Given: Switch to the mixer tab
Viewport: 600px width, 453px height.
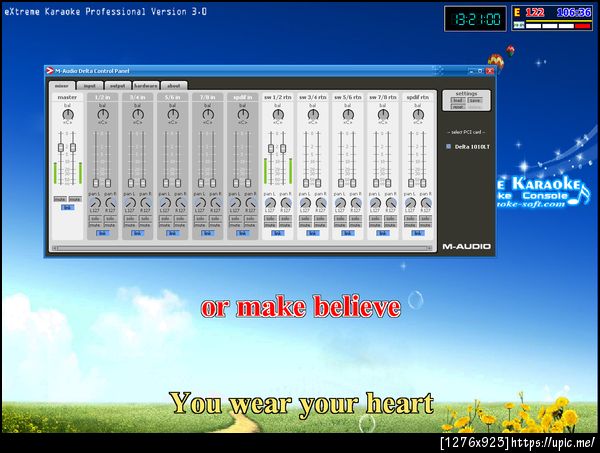Looking at the screenshot, I should (62, 86).
